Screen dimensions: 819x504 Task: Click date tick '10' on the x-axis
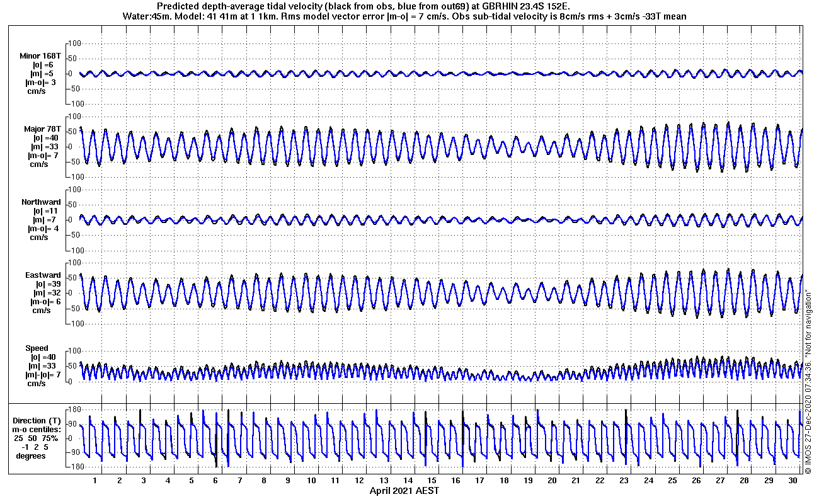[312, 481]
